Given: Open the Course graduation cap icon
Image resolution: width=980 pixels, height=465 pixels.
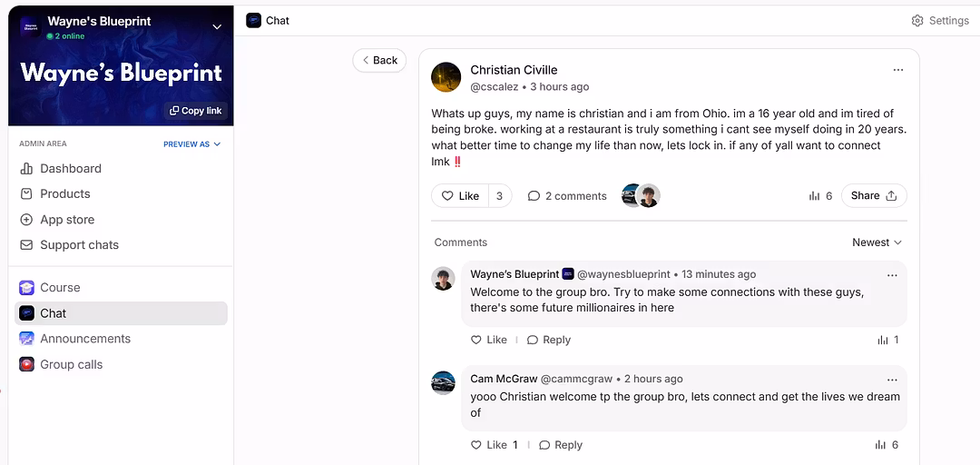Looking at the screenshot, I should (x=26, y=288).
